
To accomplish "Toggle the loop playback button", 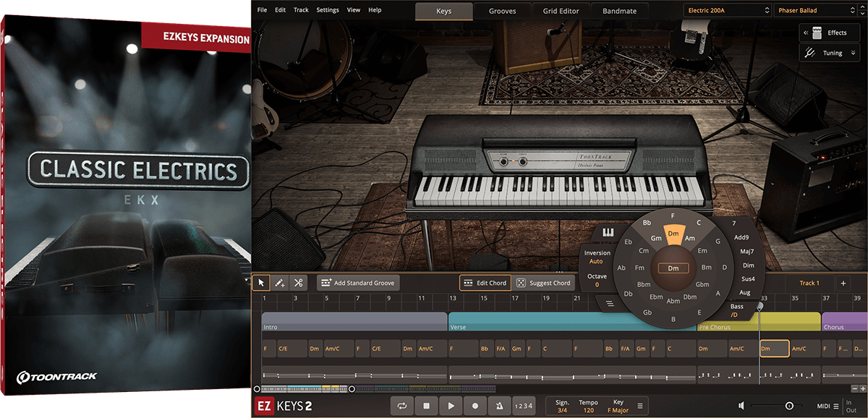I will tap(402, 406).
